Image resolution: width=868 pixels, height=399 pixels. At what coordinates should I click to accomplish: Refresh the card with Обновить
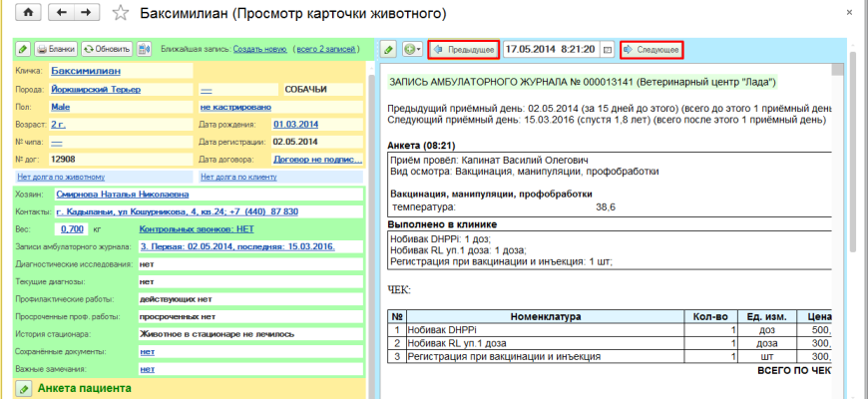[x=107, y=49]
